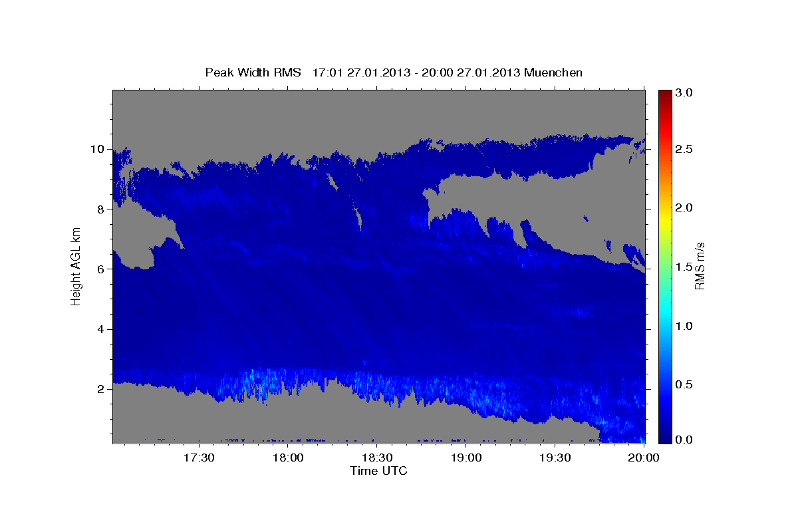This screenshot has width=798, height=532.
Task: Click the 'RMS m/s' colorbar label
Action: tap(700, 267)
